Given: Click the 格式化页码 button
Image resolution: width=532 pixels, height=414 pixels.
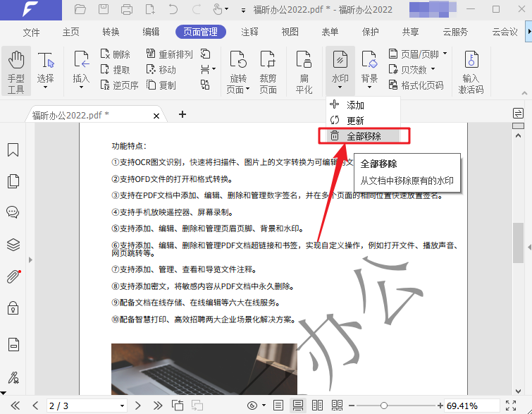Looking at the screenshot, I should click(416, 85).
